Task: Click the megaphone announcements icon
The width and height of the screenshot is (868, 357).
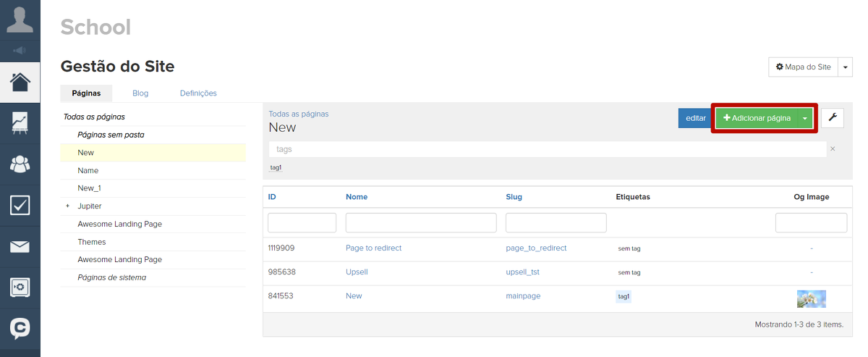Action: tap(20, 51)
